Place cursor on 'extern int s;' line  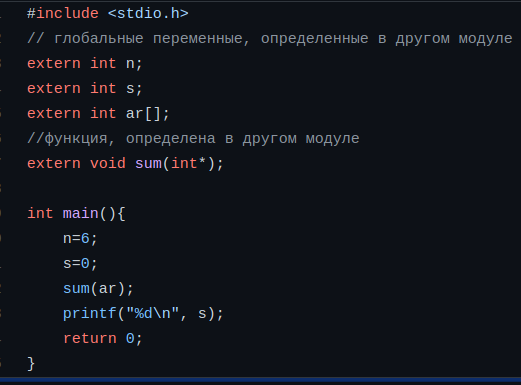coord(85,88)
